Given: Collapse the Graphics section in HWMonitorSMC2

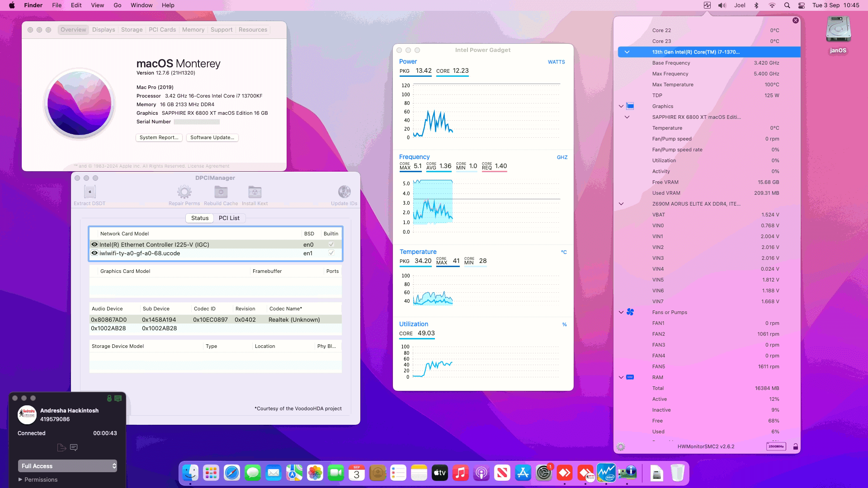Looking at the screenshot, I should pyautogui.click(x=621, y=106).
